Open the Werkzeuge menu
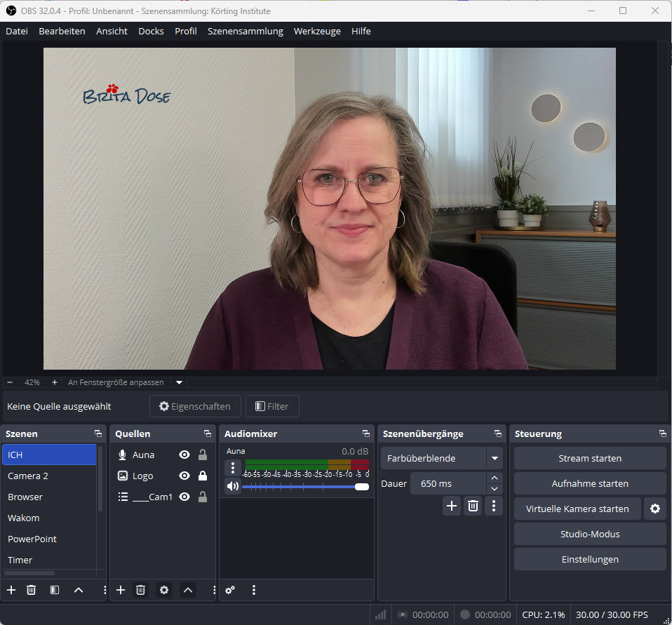The image size is (672, 625). 317,31
